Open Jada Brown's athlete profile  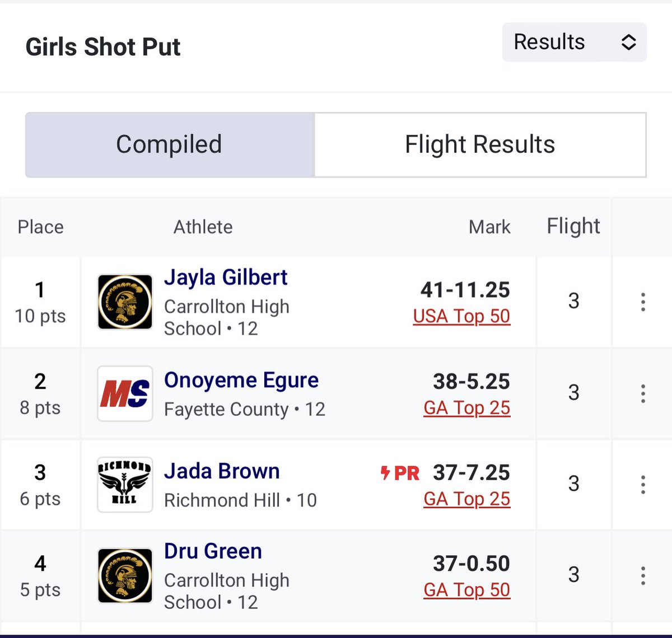point(222,471)
